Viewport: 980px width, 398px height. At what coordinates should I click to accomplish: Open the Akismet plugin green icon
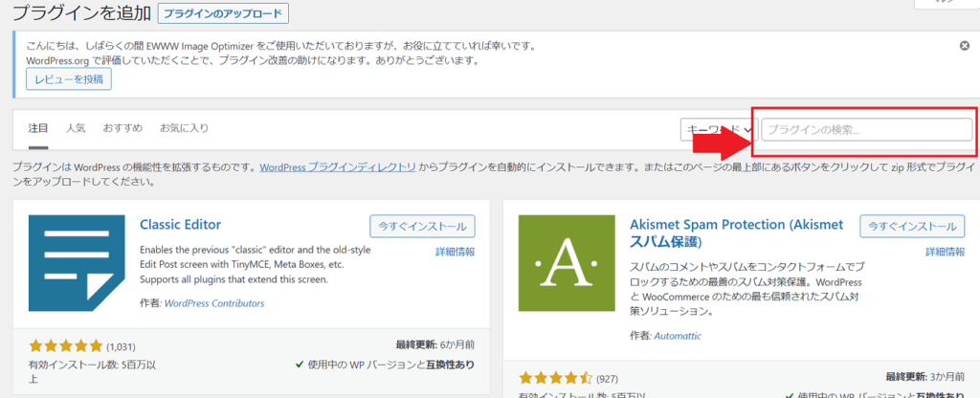pyautogui.click(x=567, y=263)
